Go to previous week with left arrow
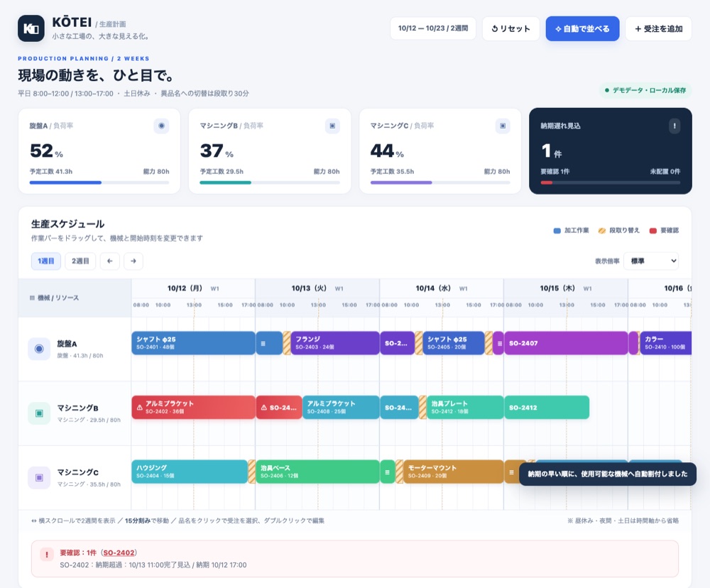The width and height of the screenshot is (710, 588). (109, 261)
